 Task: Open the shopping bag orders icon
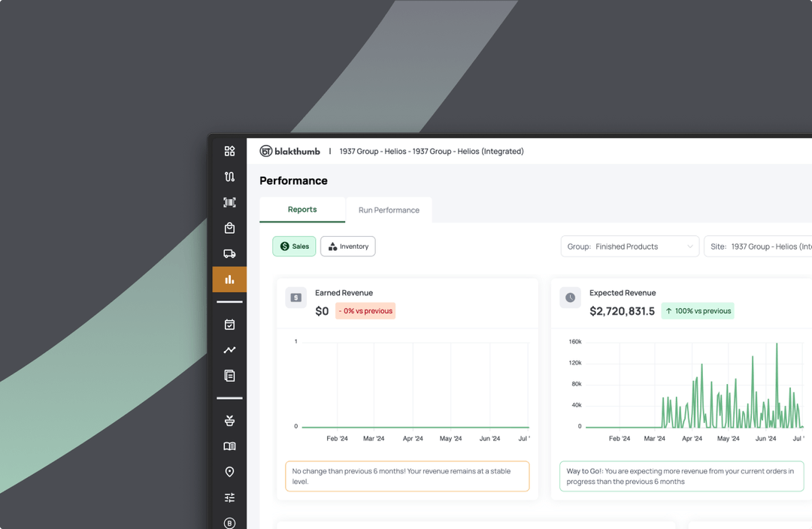[x=229, y=228]
